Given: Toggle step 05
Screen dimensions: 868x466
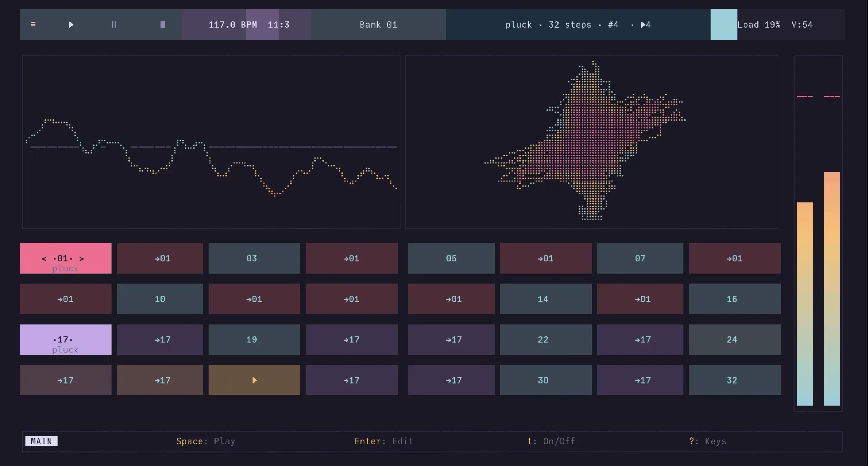Looking at the screenshot, I should 451,258.
